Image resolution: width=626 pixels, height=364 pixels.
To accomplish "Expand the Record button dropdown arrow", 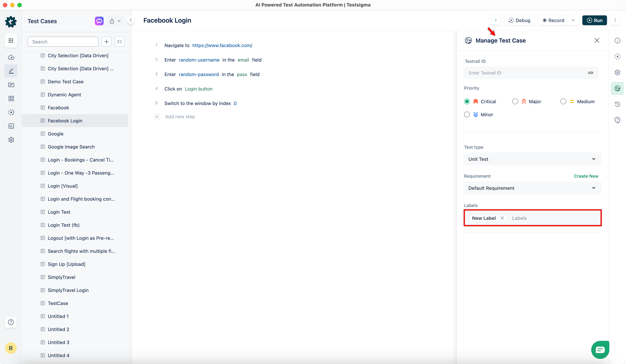I will (573, 20).
